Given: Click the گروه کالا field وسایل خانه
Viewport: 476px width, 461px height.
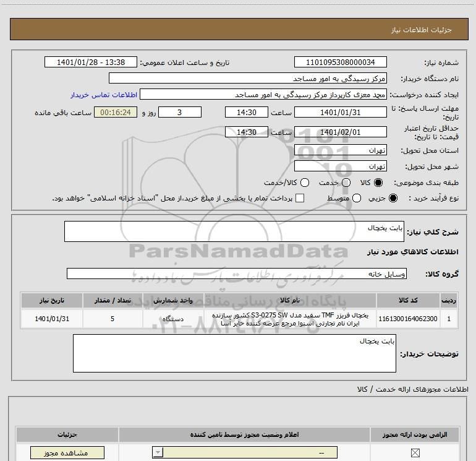Looking at the screenshot, I should click(237, 274).
